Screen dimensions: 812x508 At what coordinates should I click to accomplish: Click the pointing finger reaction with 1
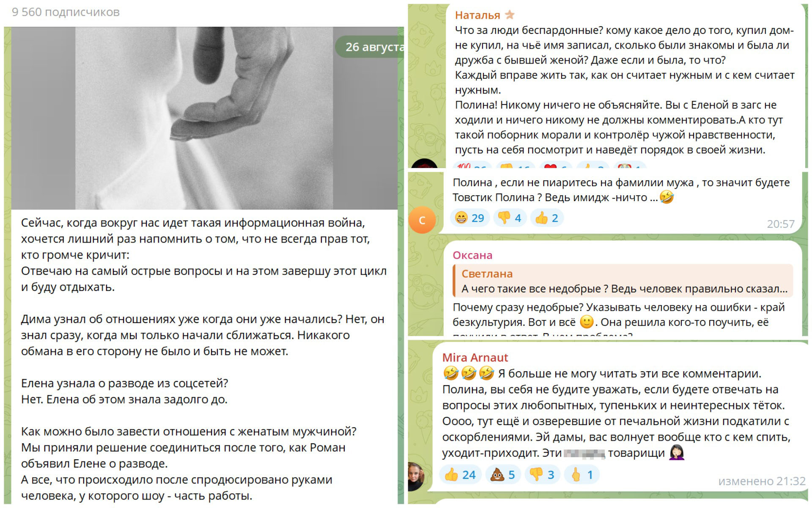pos(582,475)
